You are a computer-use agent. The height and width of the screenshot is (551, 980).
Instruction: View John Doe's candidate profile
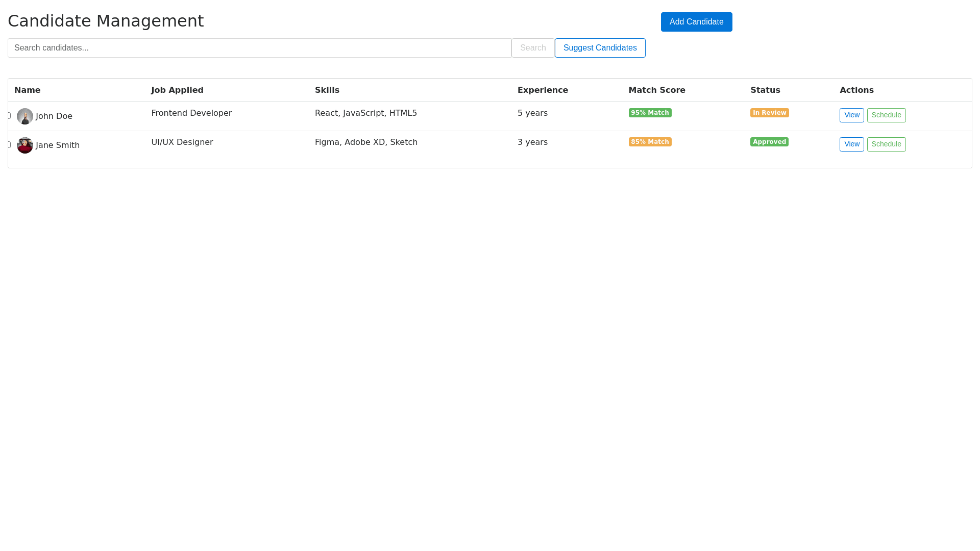click(x=851, y=115)
